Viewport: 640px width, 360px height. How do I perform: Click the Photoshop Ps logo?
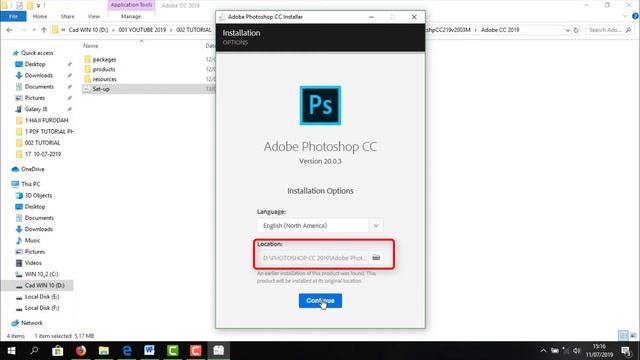coord(320,105)
